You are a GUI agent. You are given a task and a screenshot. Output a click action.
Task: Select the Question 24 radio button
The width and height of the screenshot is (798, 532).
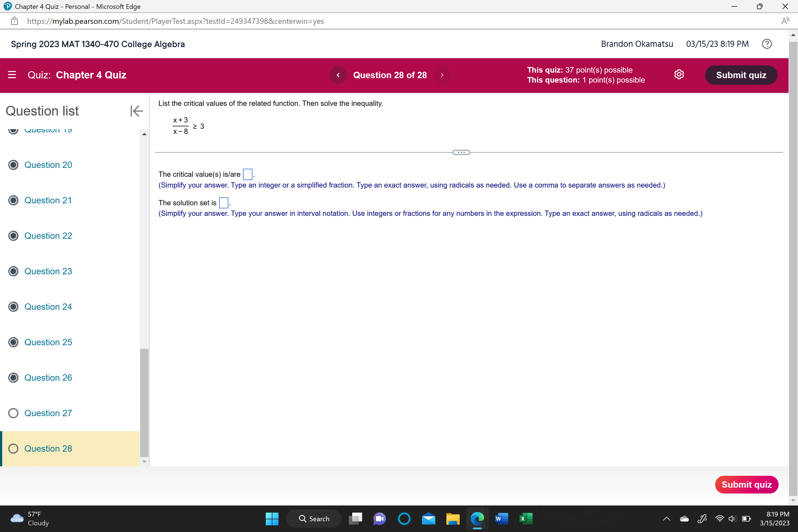(13, 307)
